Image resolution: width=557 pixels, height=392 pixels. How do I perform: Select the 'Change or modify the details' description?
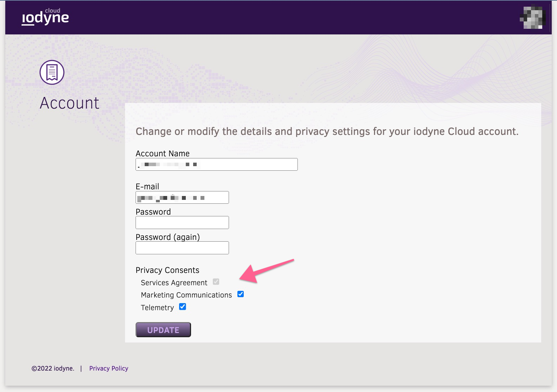[327, 131]
